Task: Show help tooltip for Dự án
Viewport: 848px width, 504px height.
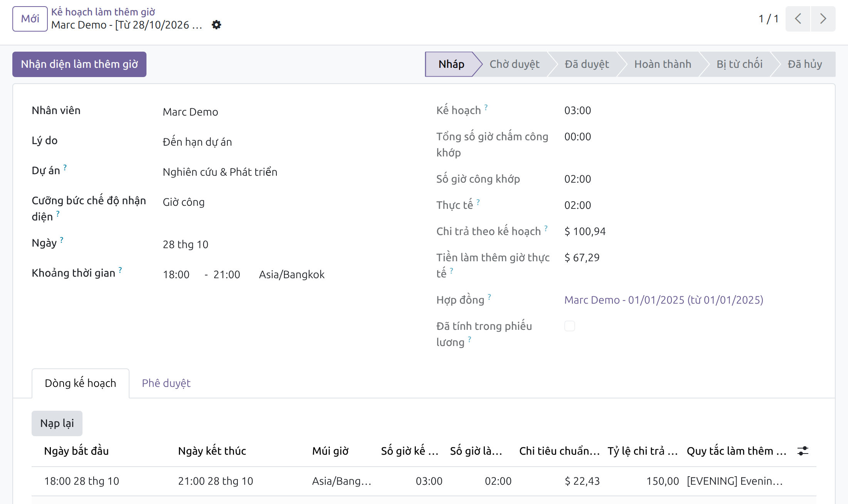Action: [65, 167]
